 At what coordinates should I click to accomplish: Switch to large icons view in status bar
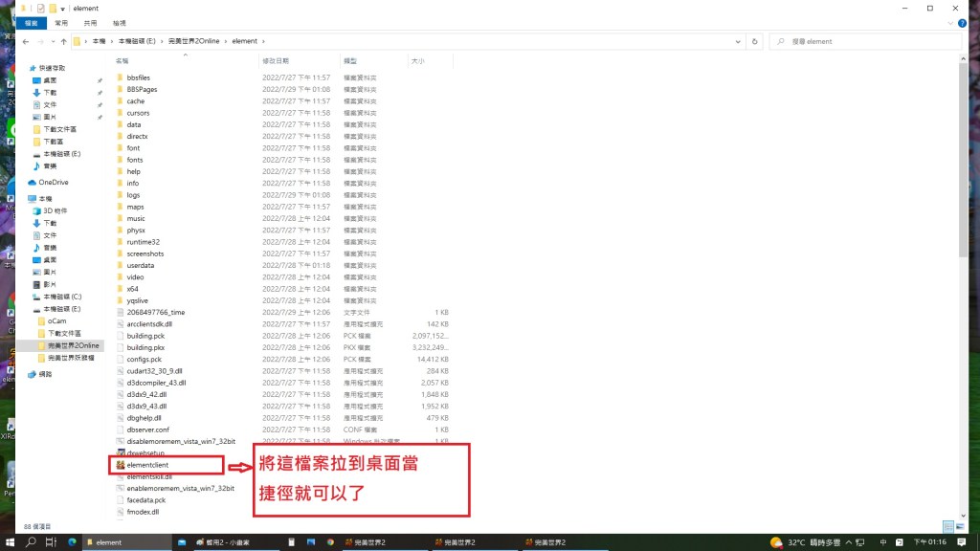pyautogui.click(x=958, y=526)
